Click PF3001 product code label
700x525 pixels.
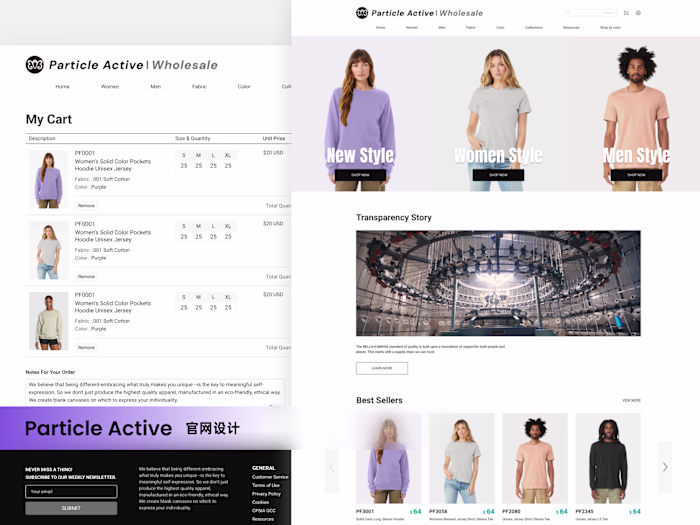click(365, 512)
